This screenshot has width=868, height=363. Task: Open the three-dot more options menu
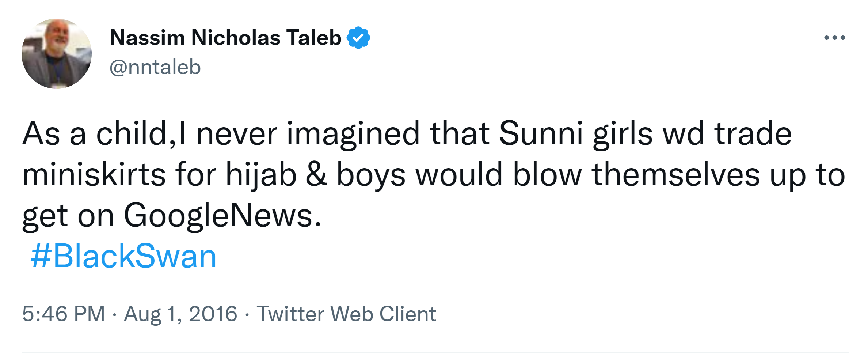coord(834,38)
